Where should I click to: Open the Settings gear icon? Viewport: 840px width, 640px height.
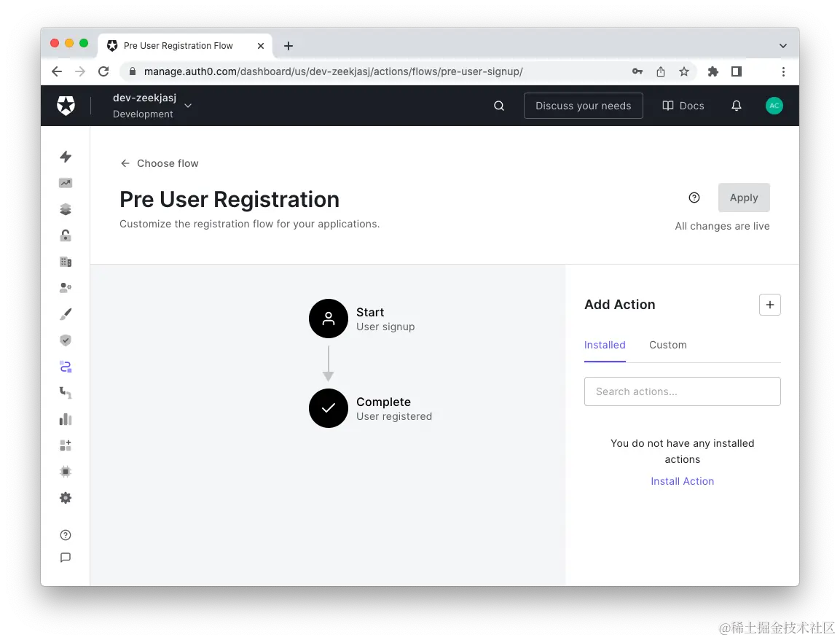tap(66, 498)
